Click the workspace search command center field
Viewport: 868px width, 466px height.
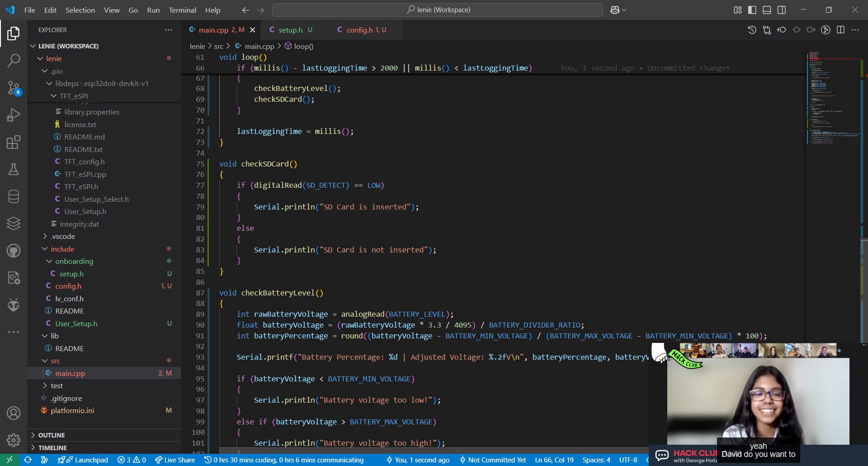pyautogui.click(x=438, y=10)
